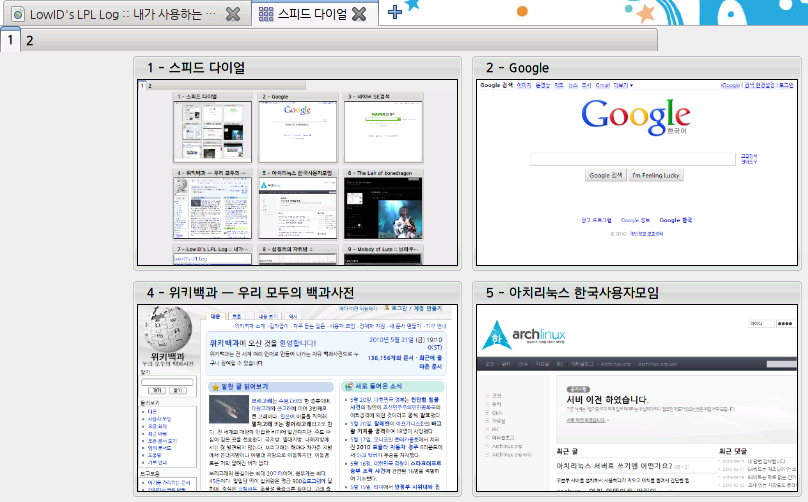Open the 5 - 아치리눅스 한국사용자모임 thumbnail

coord(636,397)
